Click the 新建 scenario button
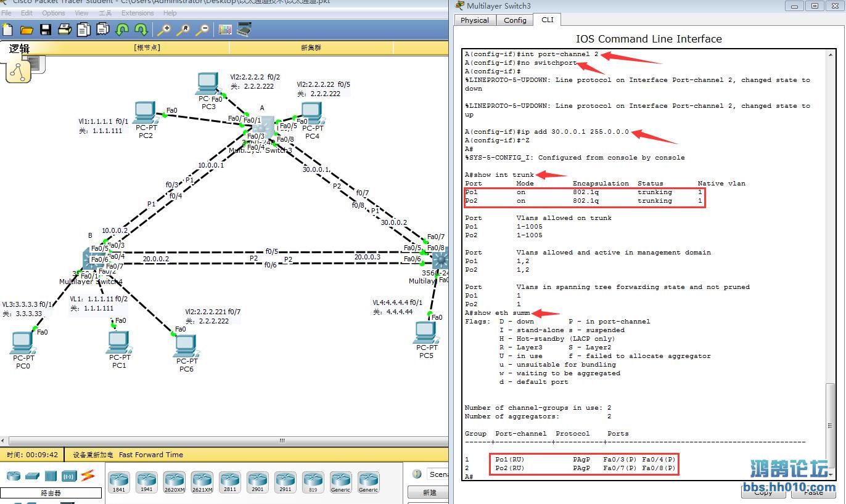Viewport: 846px width, 504px height. tap(429, 492)
